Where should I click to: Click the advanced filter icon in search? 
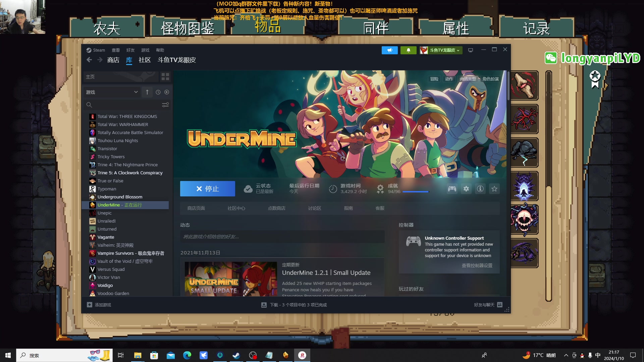click(x=165, y=105)
